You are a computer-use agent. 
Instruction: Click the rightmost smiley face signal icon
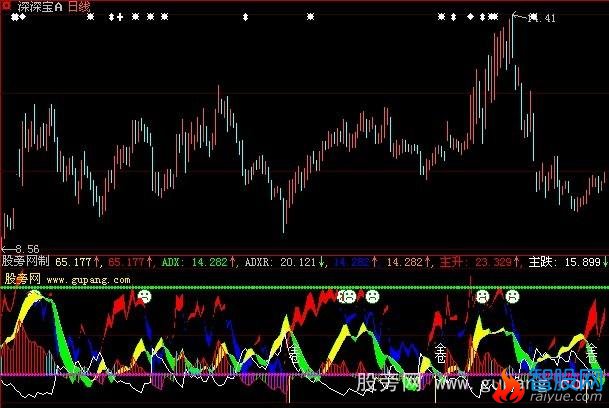pyautogui.click(x=511, y=296)
